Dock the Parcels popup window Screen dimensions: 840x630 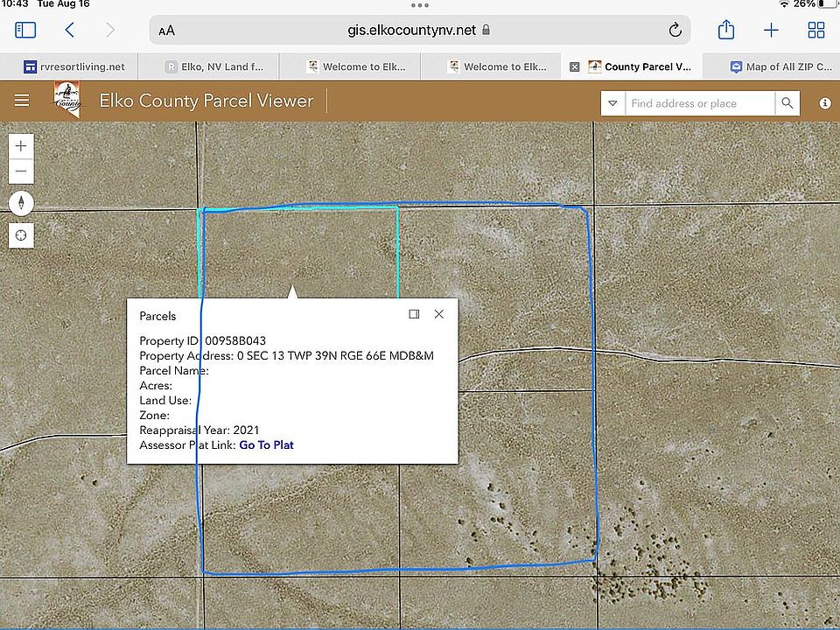point(414,314)
